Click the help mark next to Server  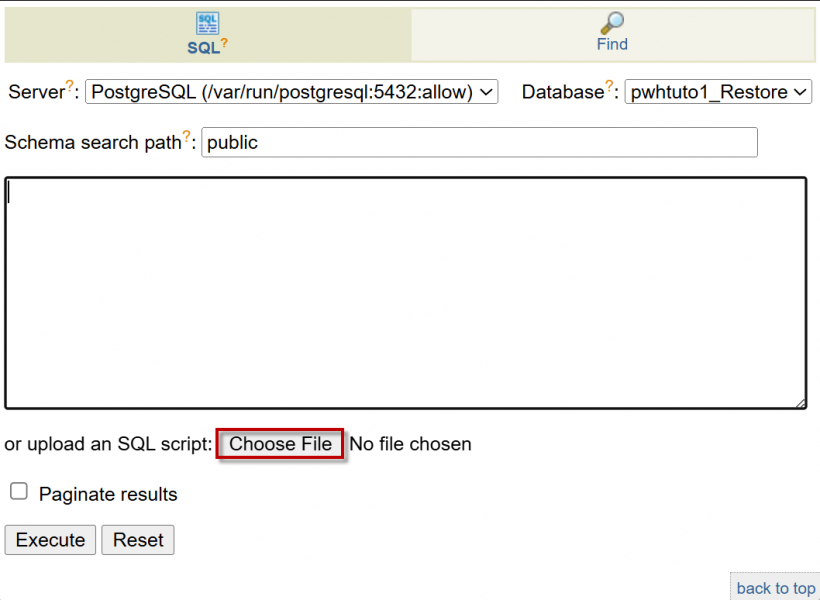pos(71,87)
